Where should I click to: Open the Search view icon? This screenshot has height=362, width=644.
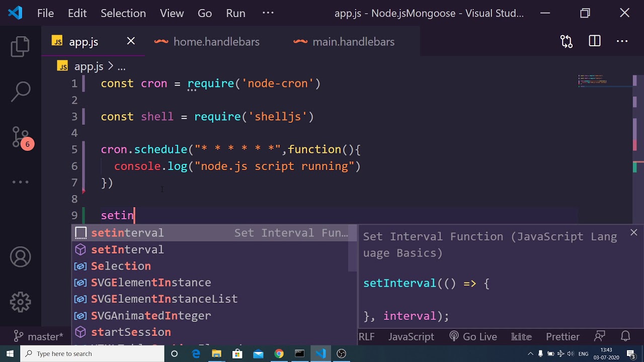[21, 91]
